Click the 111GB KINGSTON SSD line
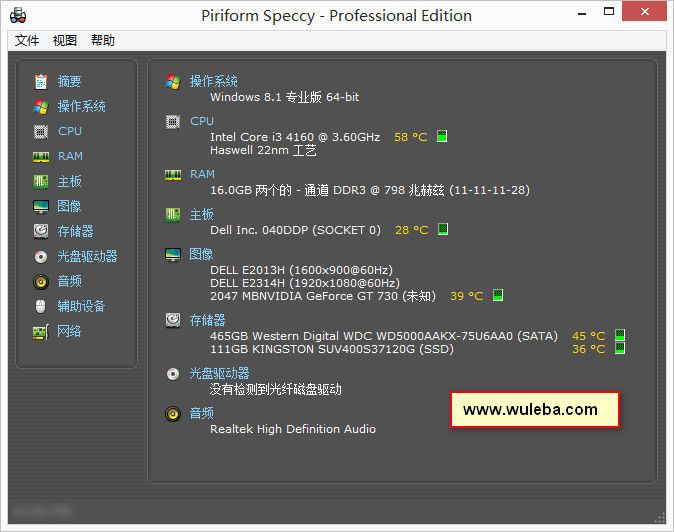This screenshot has height=532, width=674. 332,349
